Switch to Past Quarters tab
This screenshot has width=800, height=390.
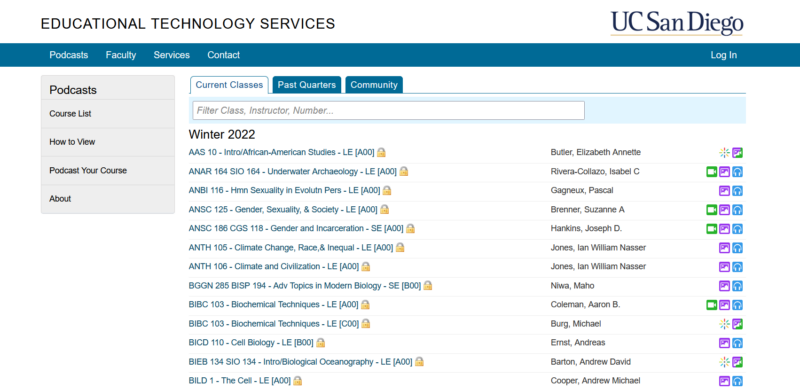tap(307, 85)
